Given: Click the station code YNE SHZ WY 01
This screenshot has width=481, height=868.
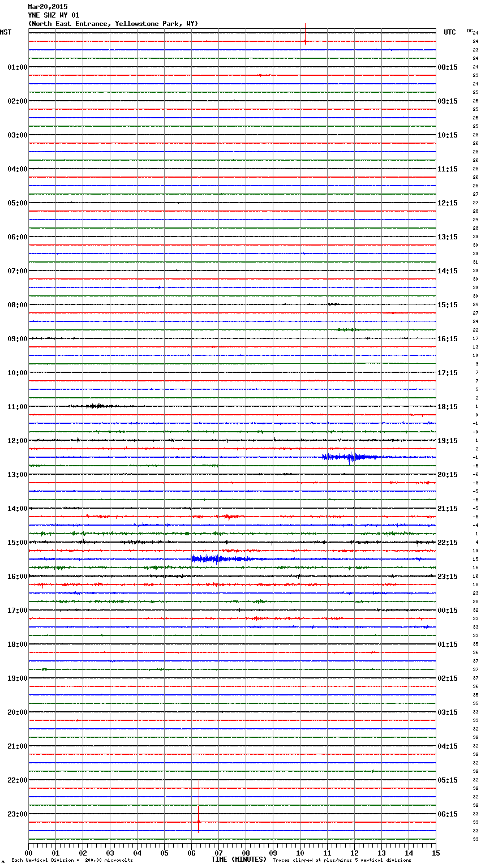Looking at the screenshot, I should click(54, 15).
